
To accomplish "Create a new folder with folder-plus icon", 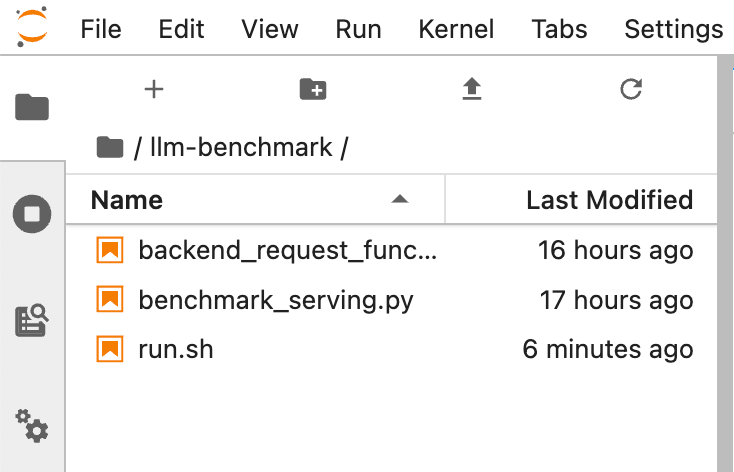I will 313,89.
